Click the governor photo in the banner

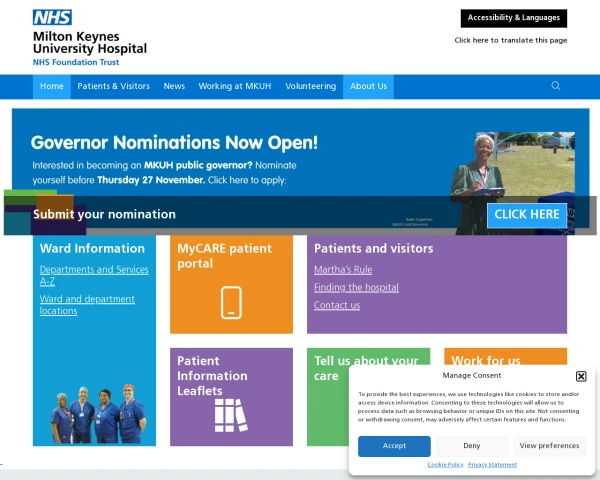pos(513,183)
